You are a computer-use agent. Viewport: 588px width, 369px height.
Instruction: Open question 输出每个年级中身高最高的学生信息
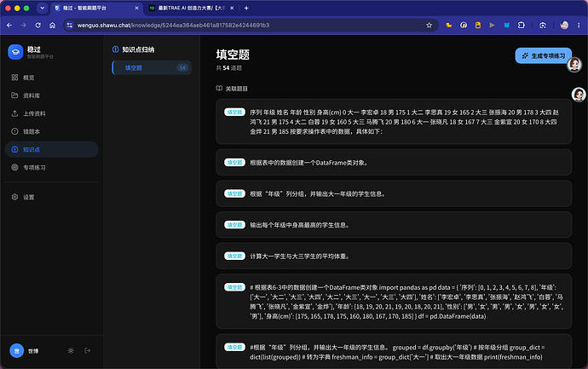(394, 225)
